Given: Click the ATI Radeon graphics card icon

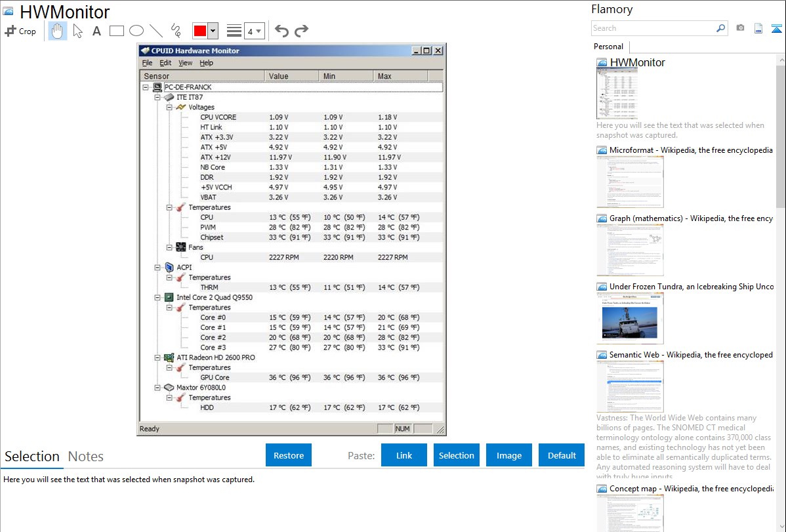Looking at the screenshot, I should coord(169,358).
